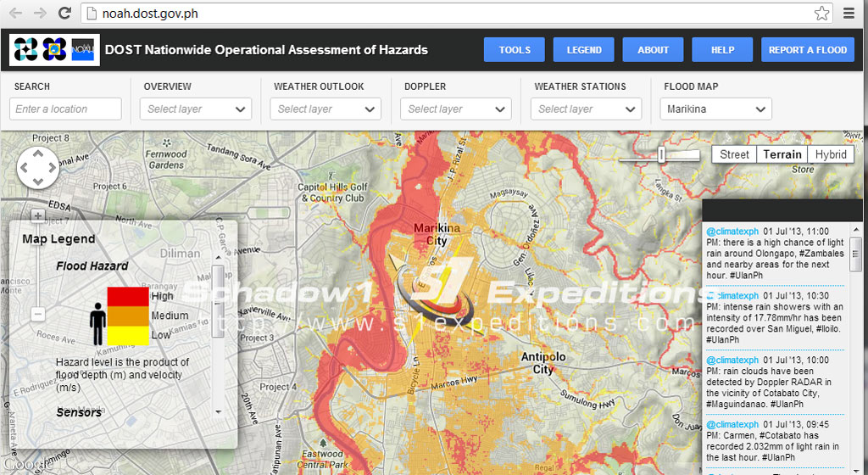Open @climatexph link on 10:00 PM tweet

[x=732, y=360]
